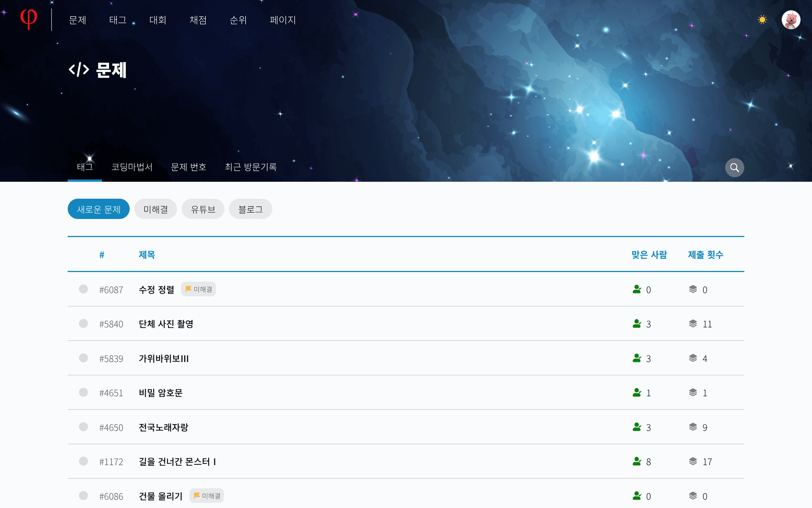
Task: Click the 미해결 flag badge on 수정 정렬
Action: click(x=198, y=289)
